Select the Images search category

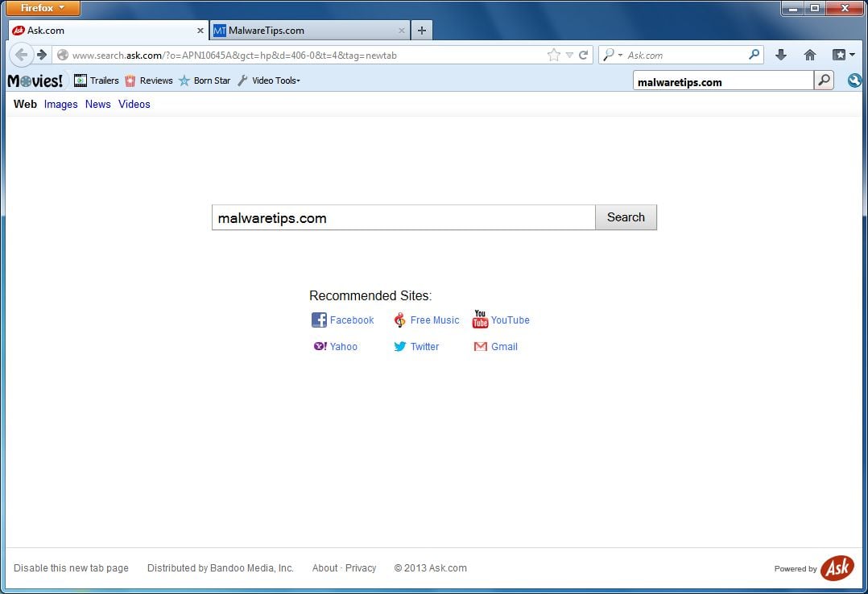(x=61, y=104)
